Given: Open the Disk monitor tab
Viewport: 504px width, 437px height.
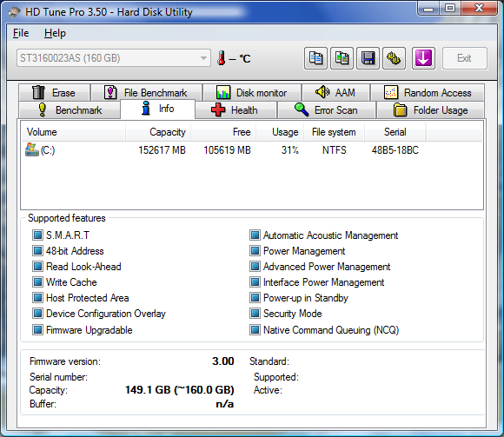Looking at the screenshot, I should point(252,93).
